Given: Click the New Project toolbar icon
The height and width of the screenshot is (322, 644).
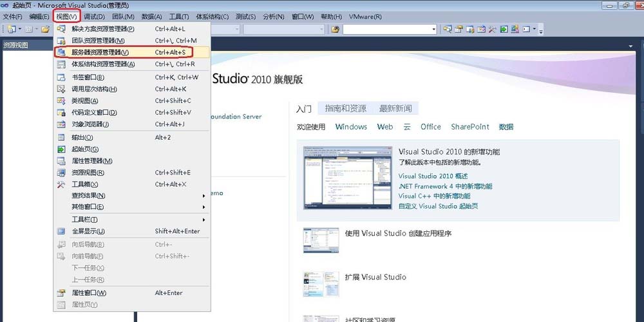Looking at the screenshot, I should coord(11,29).
